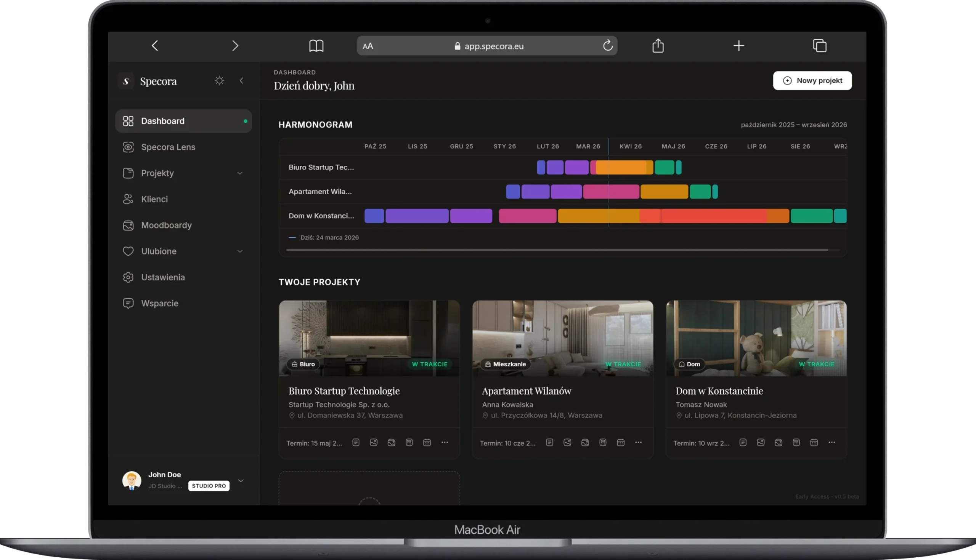Image resolution: width=976 pixels, height=560 pixels.
Task: Open notes icon on Dom w Konstancinie card
Action: 743,442
